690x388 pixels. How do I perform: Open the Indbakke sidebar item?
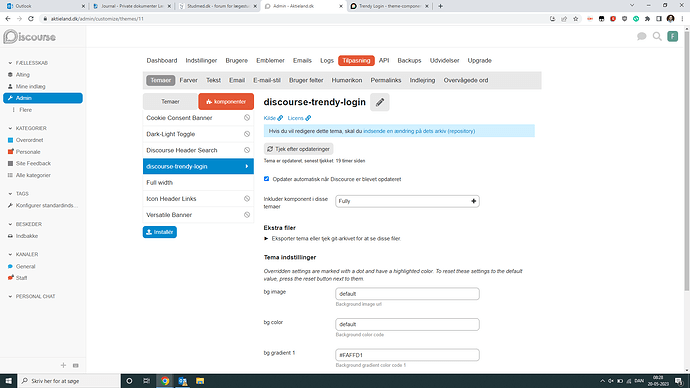click(x=26, y=236)
